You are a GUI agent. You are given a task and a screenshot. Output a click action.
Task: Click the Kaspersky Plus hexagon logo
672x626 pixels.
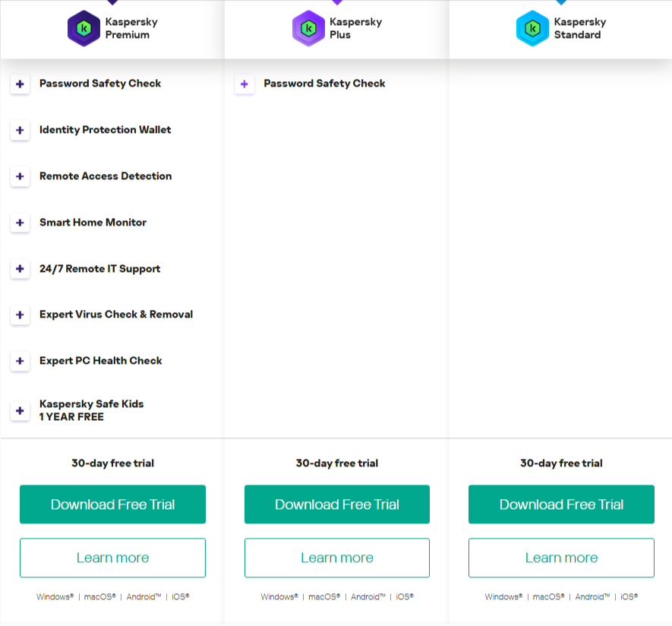click(x=308, y=28)
